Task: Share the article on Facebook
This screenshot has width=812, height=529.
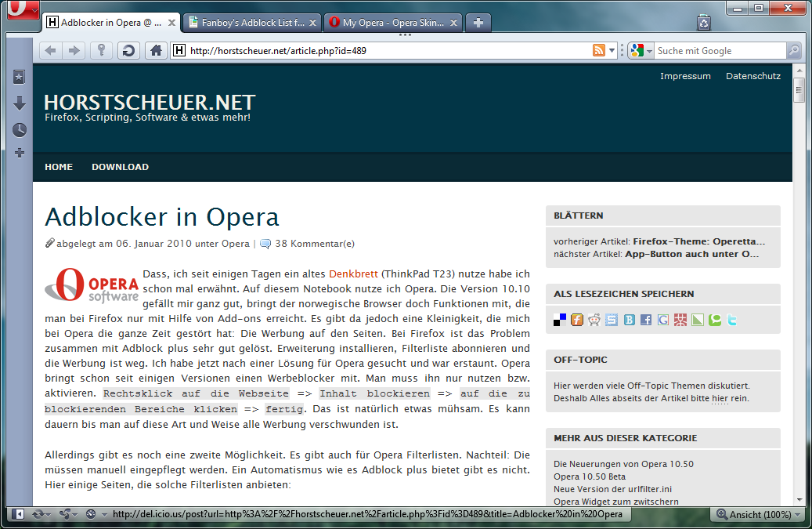Action: tap(646, 320)
